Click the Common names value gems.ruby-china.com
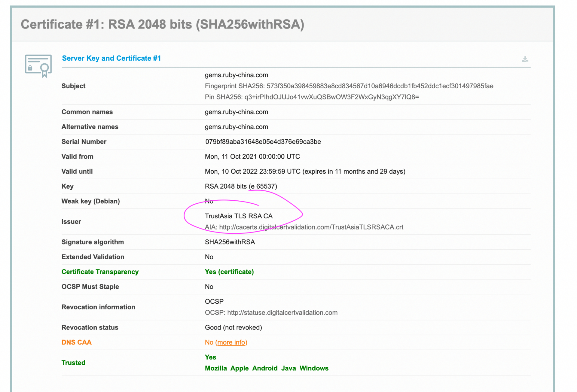This screenshot has width=577, height=392. coord(236,112)
